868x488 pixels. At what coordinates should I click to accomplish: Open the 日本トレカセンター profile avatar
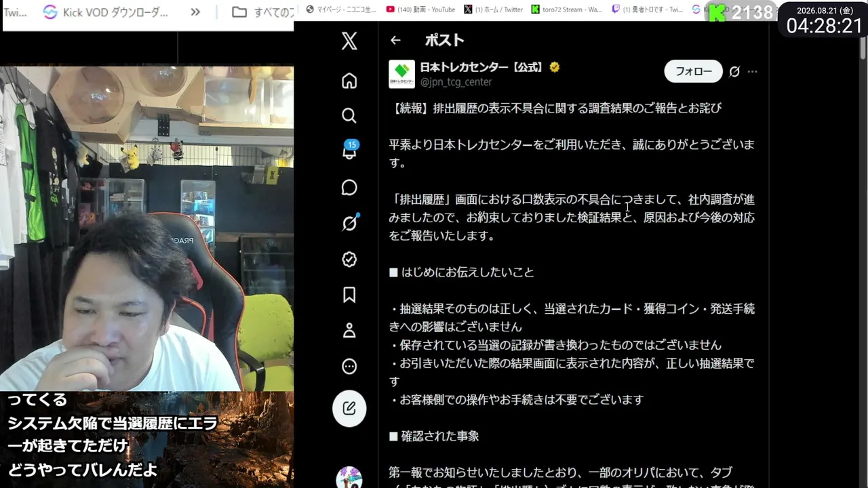coord(401,75)
